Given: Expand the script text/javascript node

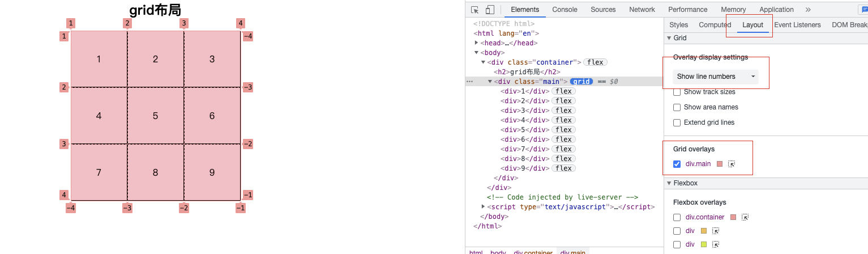Looking at the screenshot, I should tap(484, 207).
